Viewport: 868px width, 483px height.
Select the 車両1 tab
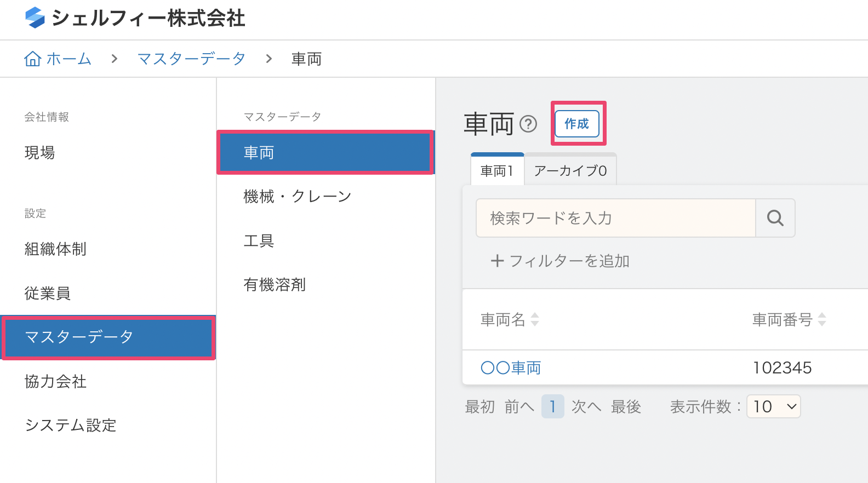pos(497,171)
